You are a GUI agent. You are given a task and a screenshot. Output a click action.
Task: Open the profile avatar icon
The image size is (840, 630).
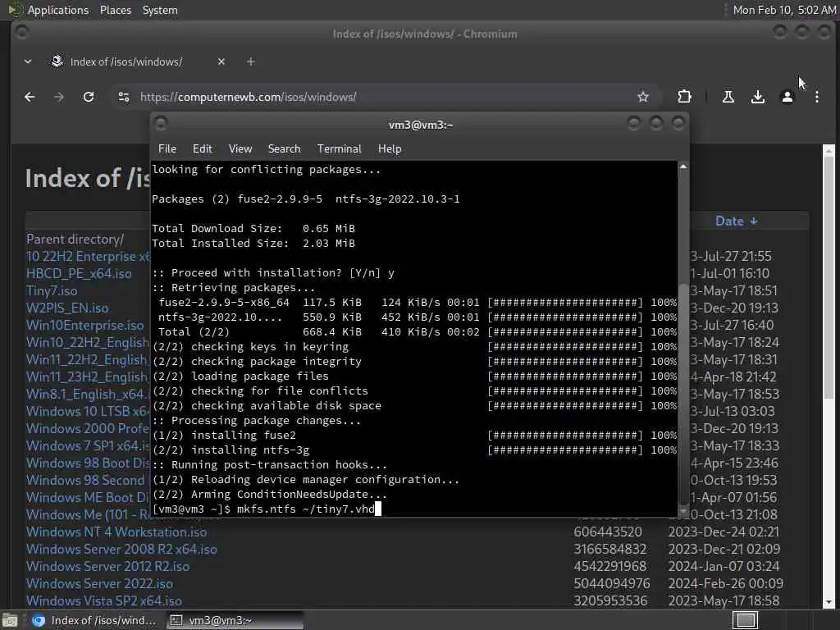[787, 97]
